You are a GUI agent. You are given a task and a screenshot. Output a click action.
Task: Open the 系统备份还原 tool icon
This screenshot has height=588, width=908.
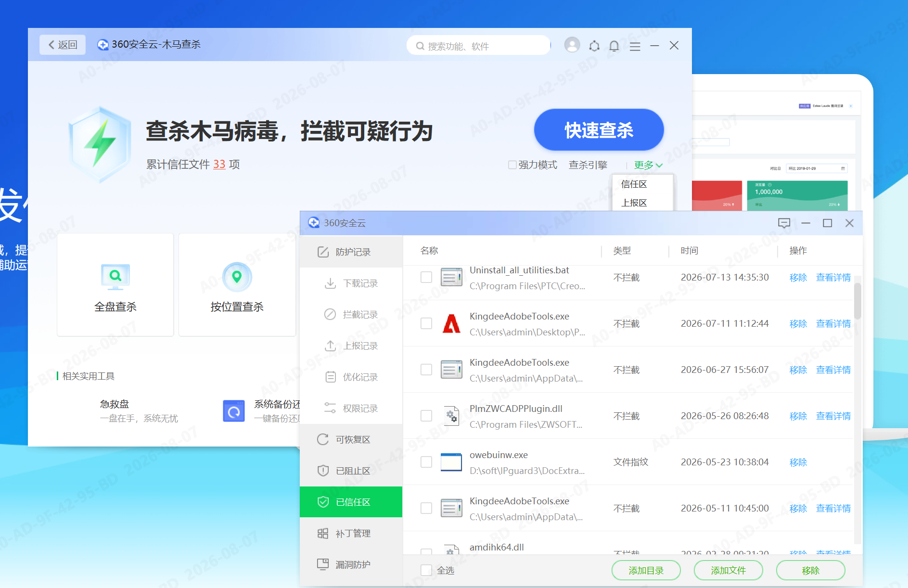(234, 411)
